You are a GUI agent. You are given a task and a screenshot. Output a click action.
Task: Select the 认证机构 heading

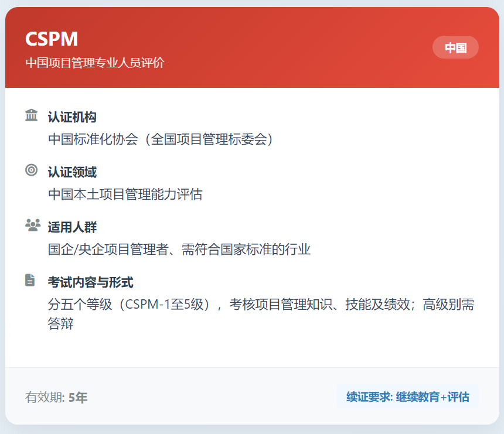click(72, 117)
